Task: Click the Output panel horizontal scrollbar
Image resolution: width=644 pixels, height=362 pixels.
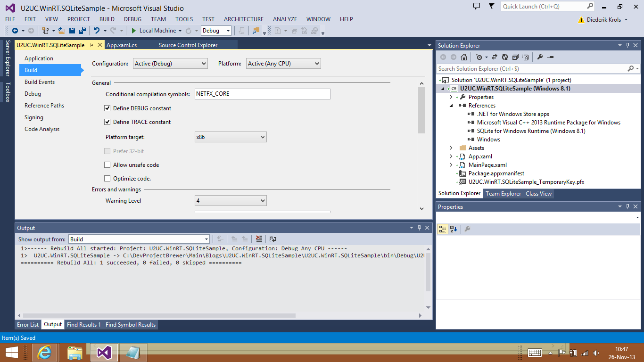Action: tap(159, 316)
